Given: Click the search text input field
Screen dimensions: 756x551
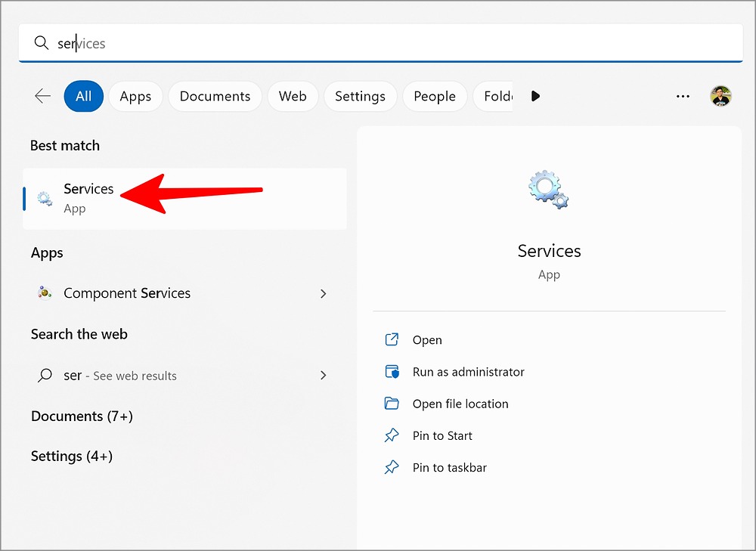Looking at the screenshot, I should coord(378,44).
